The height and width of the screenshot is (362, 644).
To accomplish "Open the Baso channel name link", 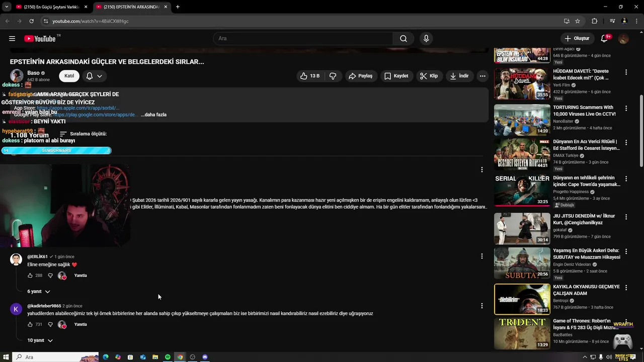I will tap(33, 73).
